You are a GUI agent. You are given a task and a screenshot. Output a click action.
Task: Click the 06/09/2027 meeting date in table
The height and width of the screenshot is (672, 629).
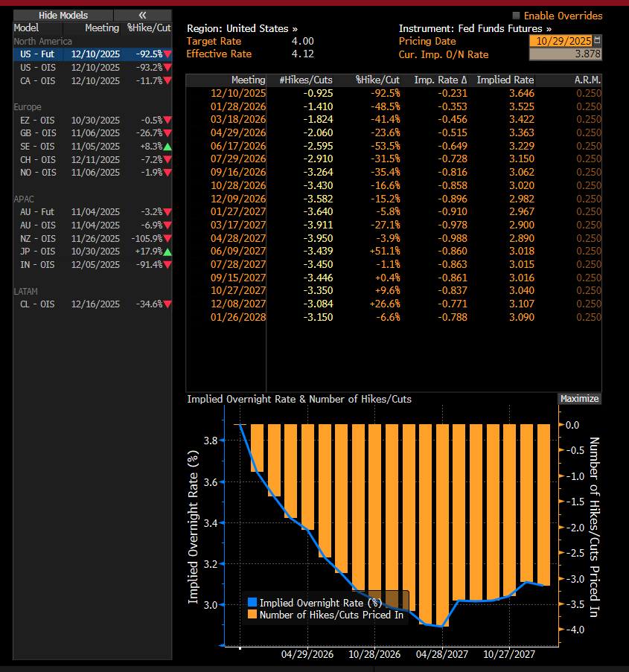tap(238, 251)
